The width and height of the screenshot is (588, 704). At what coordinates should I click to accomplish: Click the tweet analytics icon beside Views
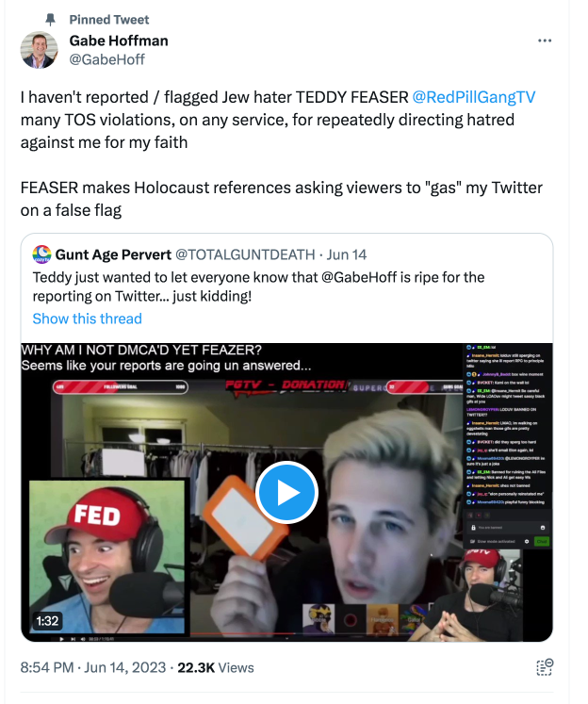[x=545, y=667]
